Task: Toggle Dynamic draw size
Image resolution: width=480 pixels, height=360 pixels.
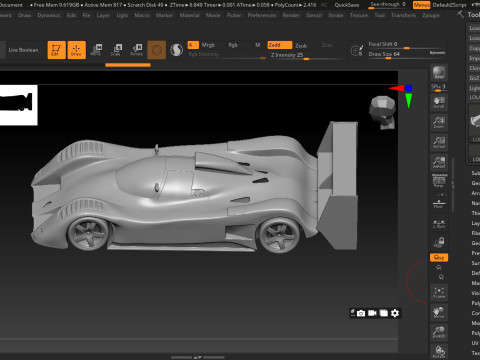Action: [437, 53]
